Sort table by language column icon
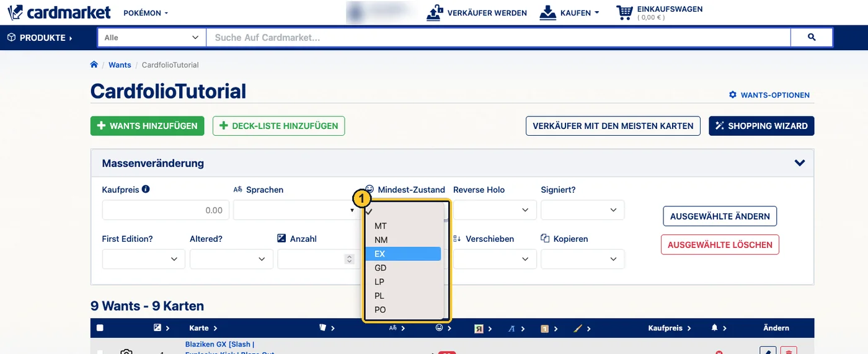Screen dimensions: 868x354 (392, 328)
